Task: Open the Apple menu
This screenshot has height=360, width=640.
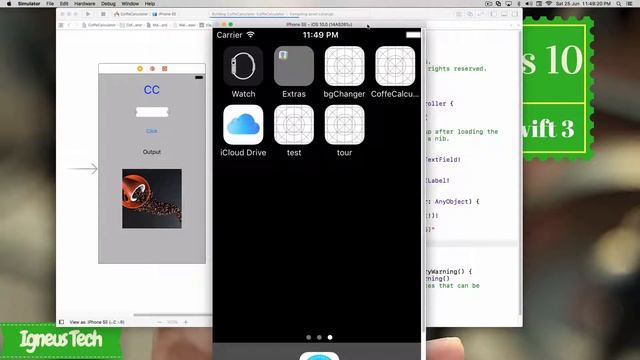Action: coord(9,4)
